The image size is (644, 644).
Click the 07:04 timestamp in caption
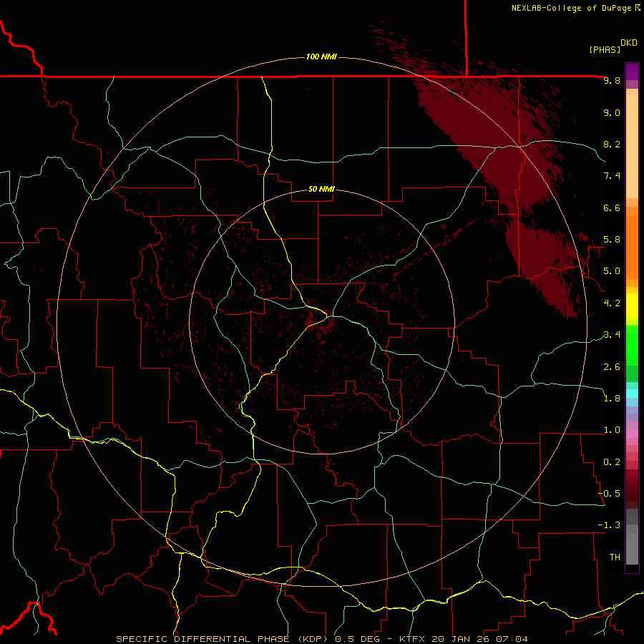click(512, 639)
